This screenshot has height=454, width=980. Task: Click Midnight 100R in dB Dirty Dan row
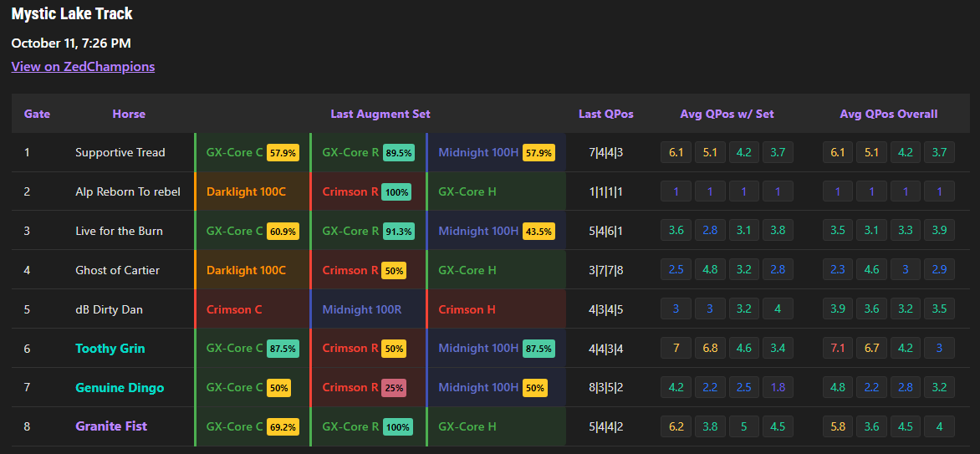point(362,309)
